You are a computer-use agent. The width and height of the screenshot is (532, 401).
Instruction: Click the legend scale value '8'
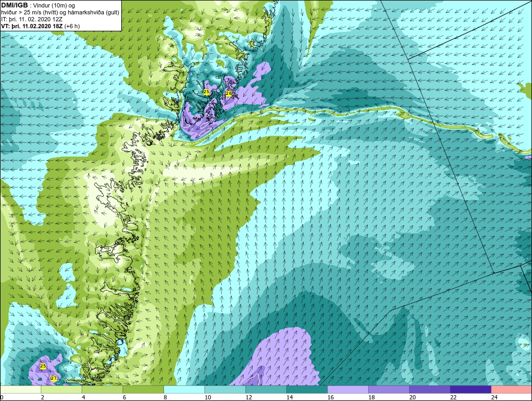pyautogui.click(x=165, y=398)
